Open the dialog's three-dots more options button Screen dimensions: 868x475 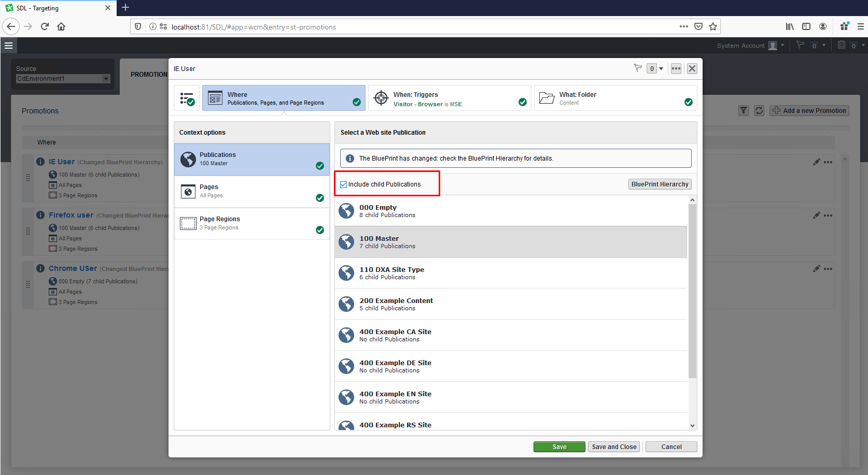click(676, 68)
